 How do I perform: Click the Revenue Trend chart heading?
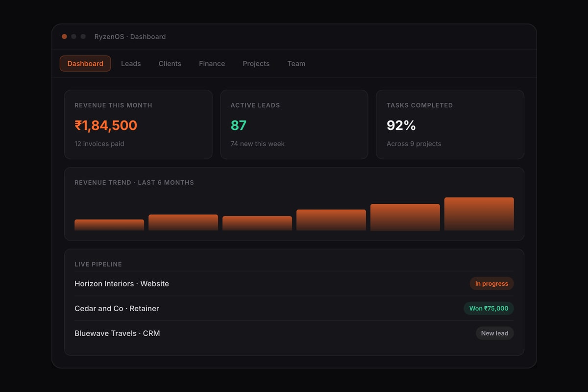pos(134,183)
